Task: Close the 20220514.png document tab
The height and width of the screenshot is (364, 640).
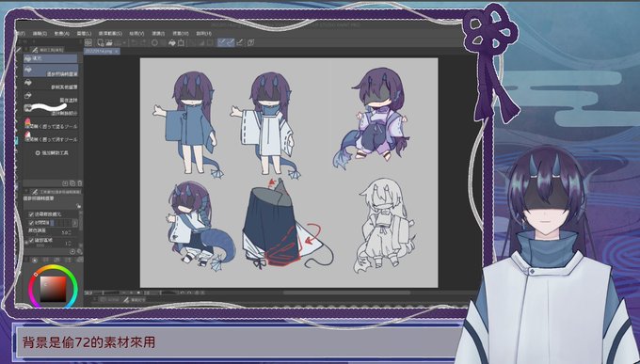Action: 117,52
